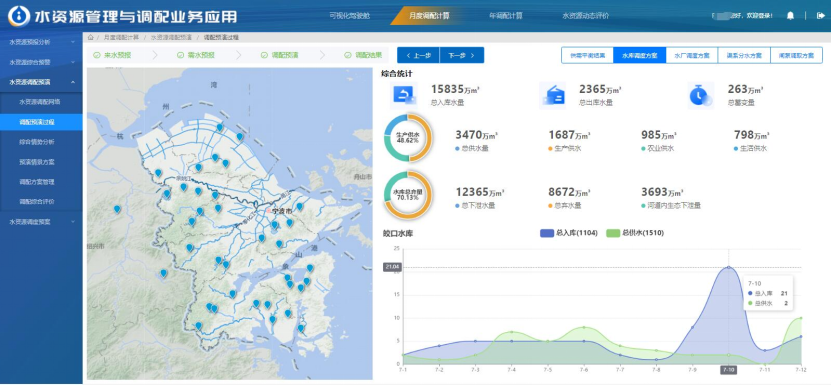
Task: Click the home icon in breadcrumb
Action: pyautogui.click(x=91, y=38)
